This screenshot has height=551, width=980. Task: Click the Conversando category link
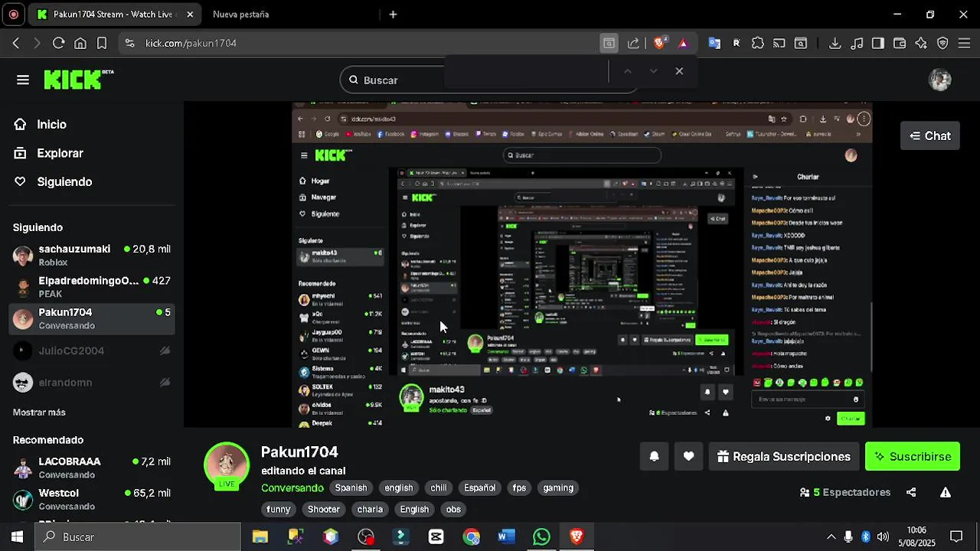(x=292, y=487)
